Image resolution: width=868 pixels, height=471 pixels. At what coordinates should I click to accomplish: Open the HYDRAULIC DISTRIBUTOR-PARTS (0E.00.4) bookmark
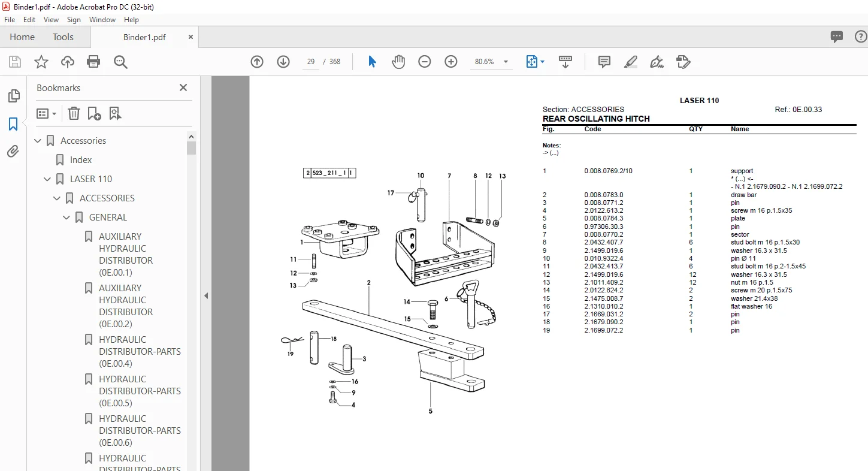[x=140, y=352]
